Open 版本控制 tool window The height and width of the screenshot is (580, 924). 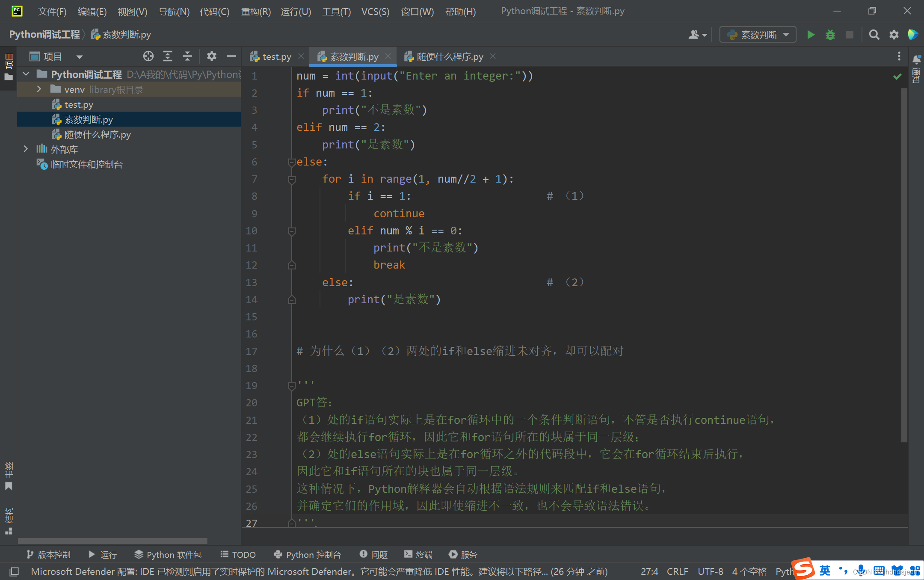tap(48, 554)
